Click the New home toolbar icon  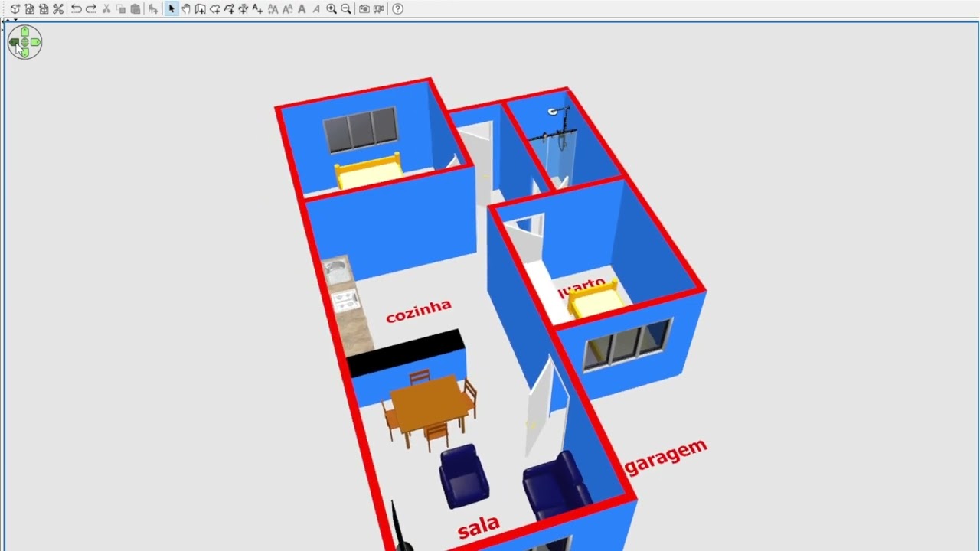[15, 9]
